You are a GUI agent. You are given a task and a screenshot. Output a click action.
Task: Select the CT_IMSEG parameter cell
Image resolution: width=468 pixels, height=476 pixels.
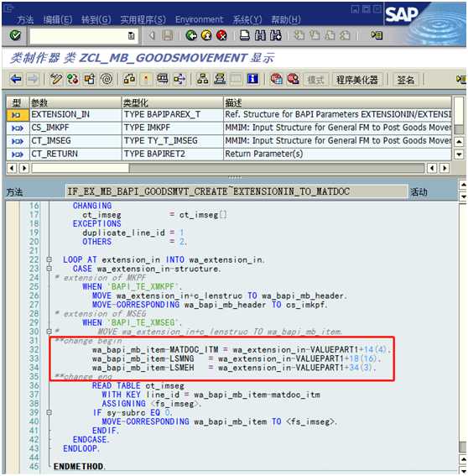[x=75, y=141]
